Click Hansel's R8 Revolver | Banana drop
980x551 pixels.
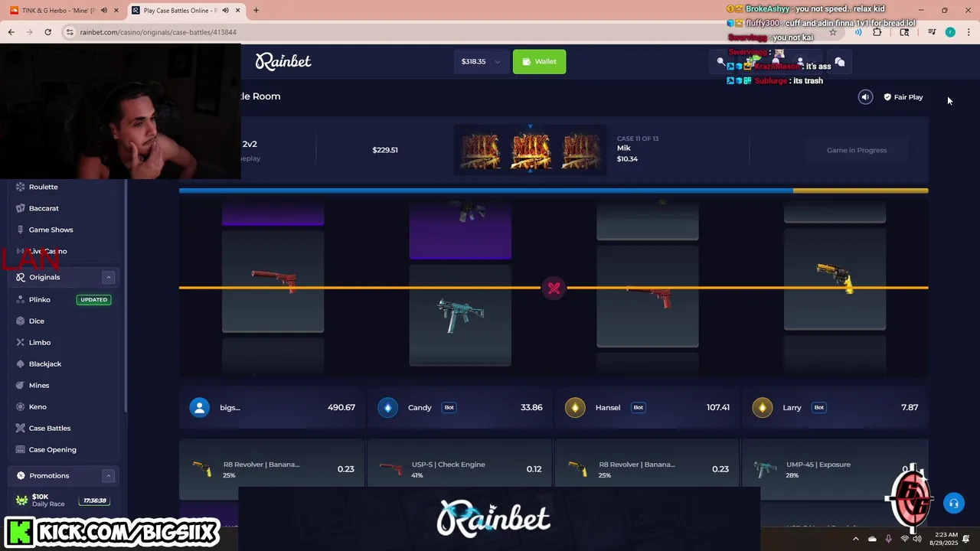click(x=647, y=469)
